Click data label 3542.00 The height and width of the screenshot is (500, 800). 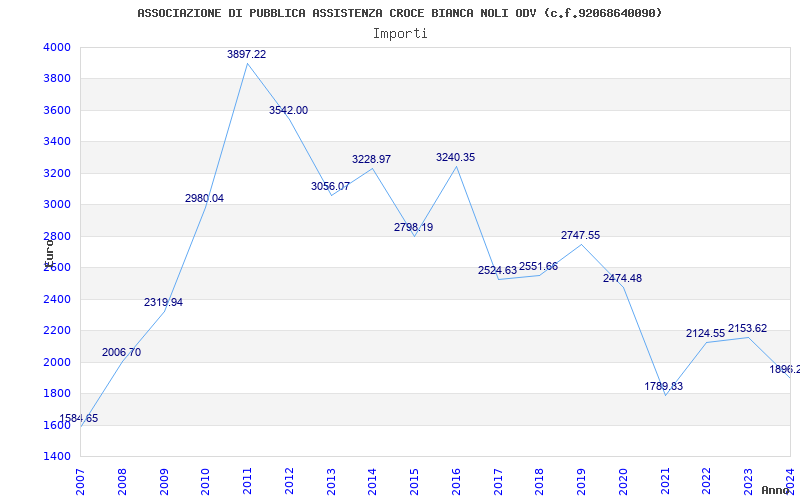click(x=289, y=111)
